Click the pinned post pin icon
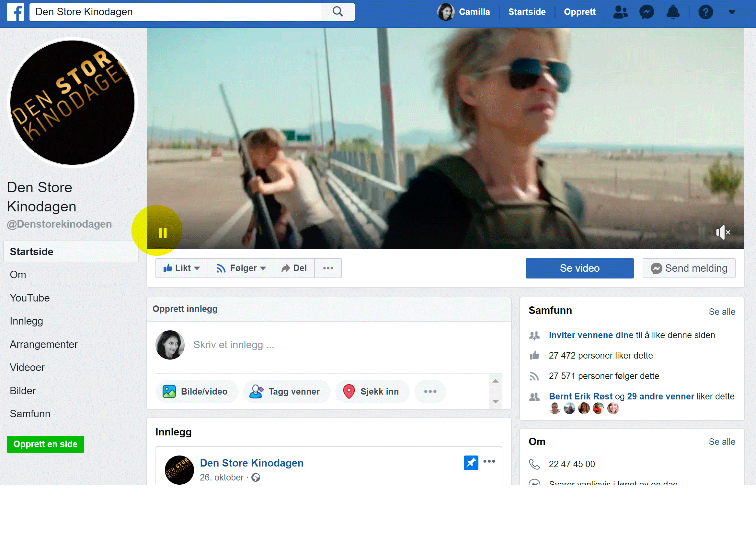This screenshot has width=756, height=533. (471, 463)
